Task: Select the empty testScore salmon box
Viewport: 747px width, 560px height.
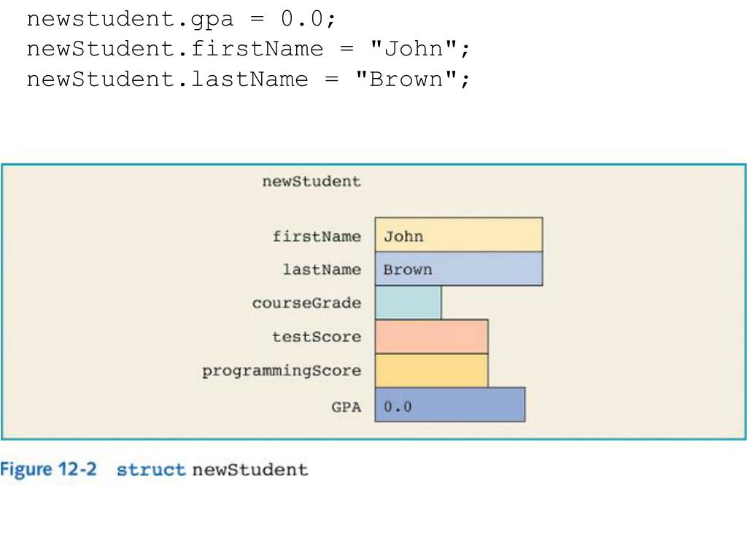Action: coord(431,336)
